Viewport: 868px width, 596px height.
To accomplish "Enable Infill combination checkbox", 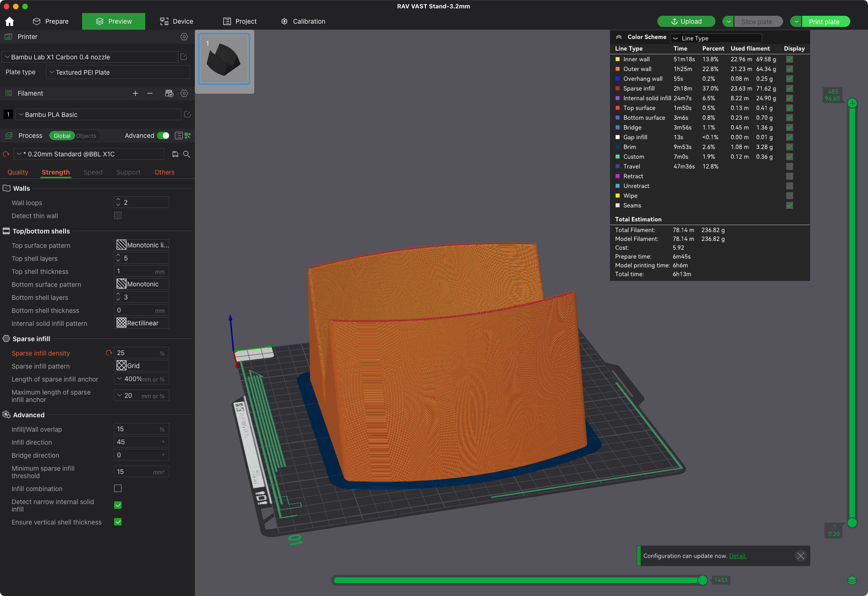I will tap(118, 488).
